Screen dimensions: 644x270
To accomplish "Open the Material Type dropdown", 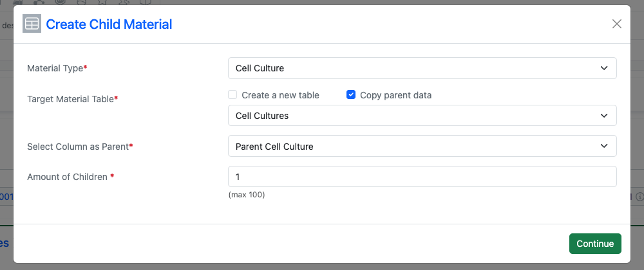I will [422, 68].
